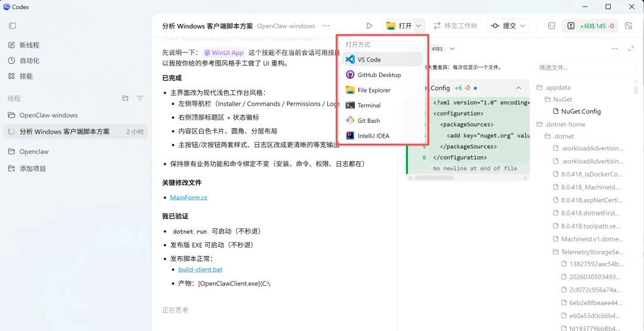Select file 8.0.418.aspNetCerti...
The width and height of the screenshot is (644, 331).
click(x=589, y=200)
